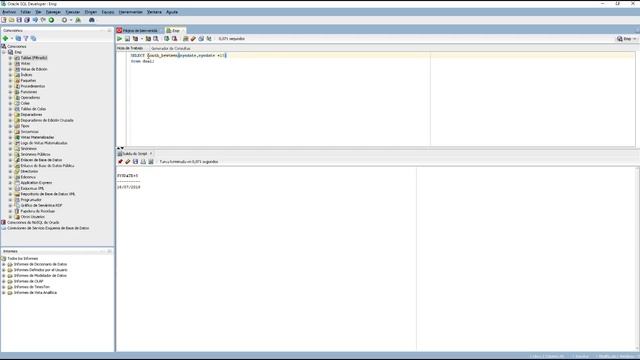
Task: Click the green circular refresh icon in main toolbar
Action: (x=51, y=20)
